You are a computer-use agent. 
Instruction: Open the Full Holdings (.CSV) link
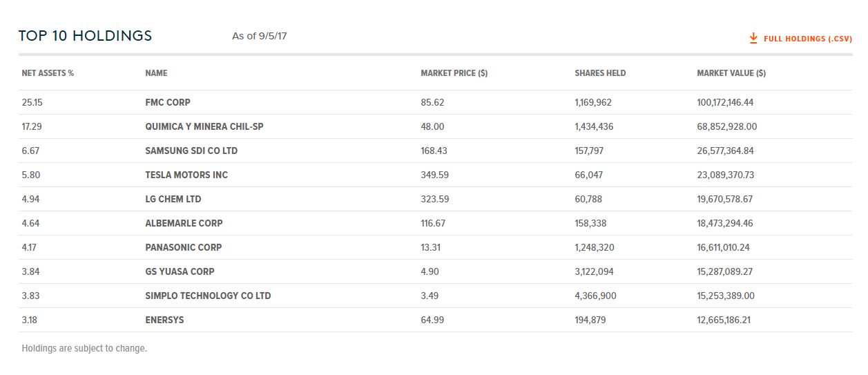pos(807,39)
